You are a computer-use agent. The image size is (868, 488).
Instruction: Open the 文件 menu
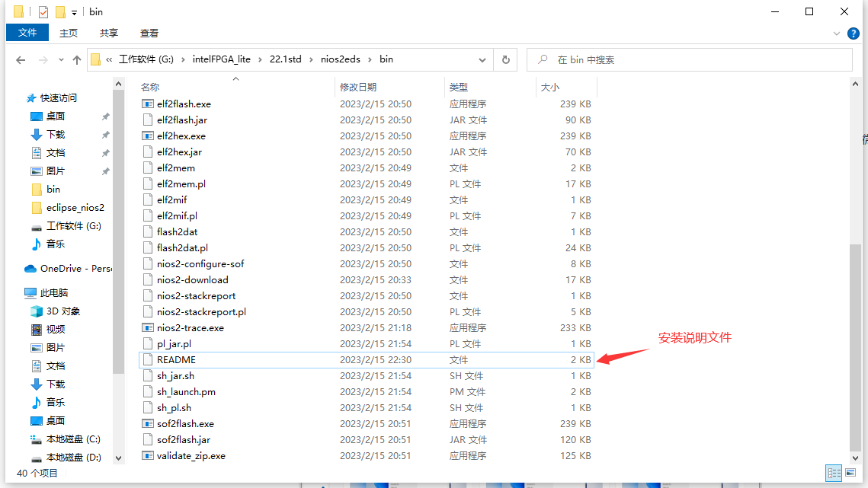click(x=27, y=33)
